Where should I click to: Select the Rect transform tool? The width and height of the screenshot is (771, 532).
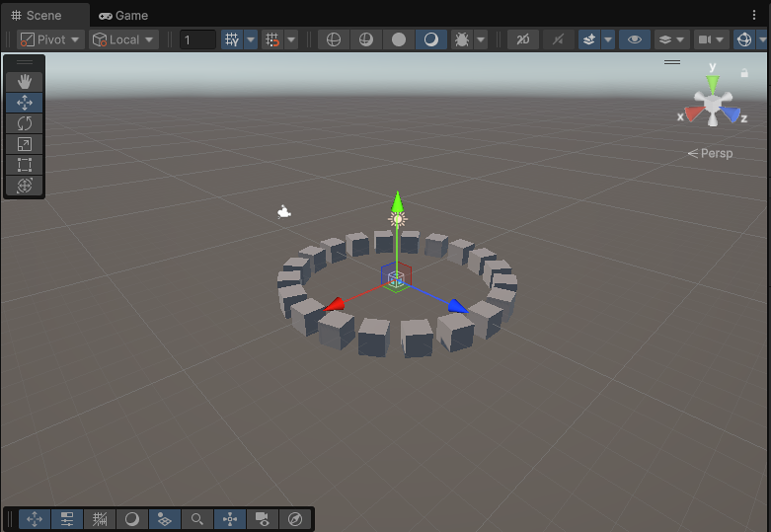[x=25, y=165]
